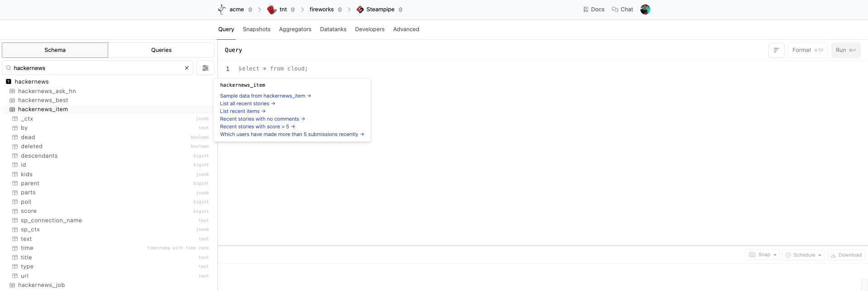Click the schema filter settings icon

205,68
